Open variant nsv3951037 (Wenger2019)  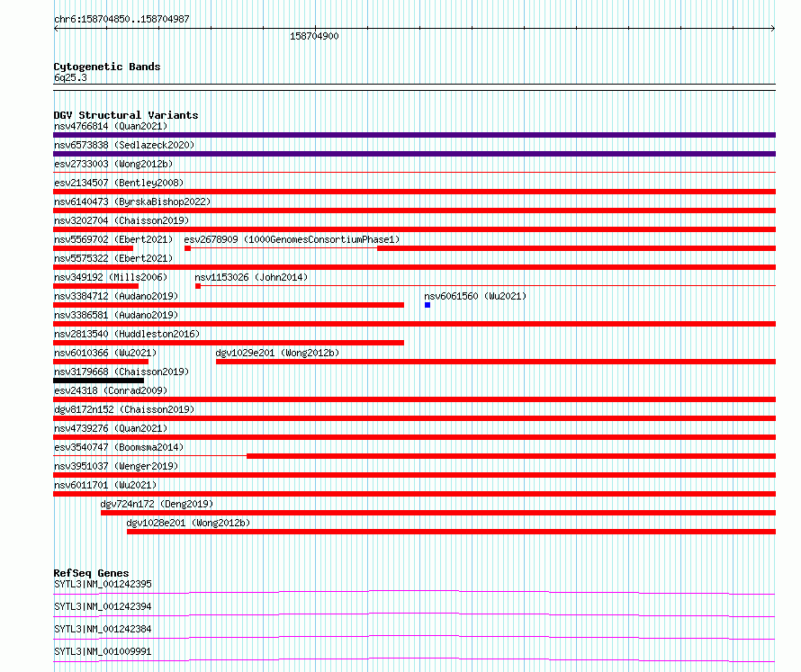[x=116, y=466]
